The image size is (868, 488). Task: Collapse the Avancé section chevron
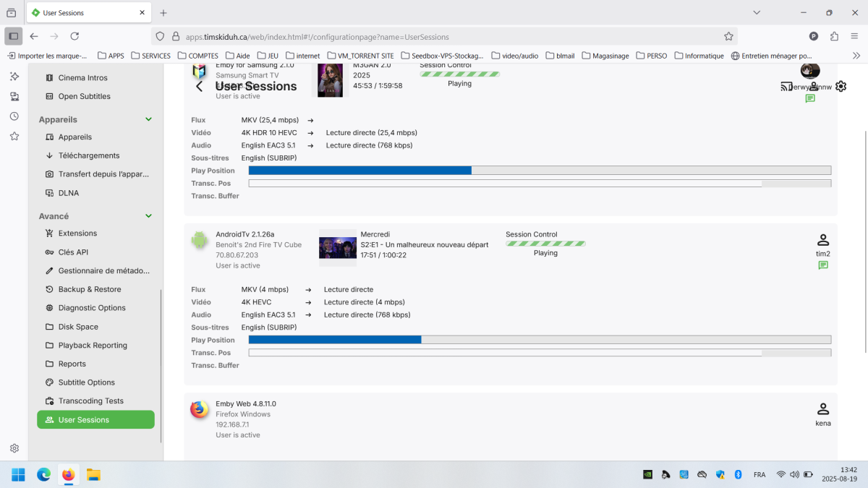149,216
